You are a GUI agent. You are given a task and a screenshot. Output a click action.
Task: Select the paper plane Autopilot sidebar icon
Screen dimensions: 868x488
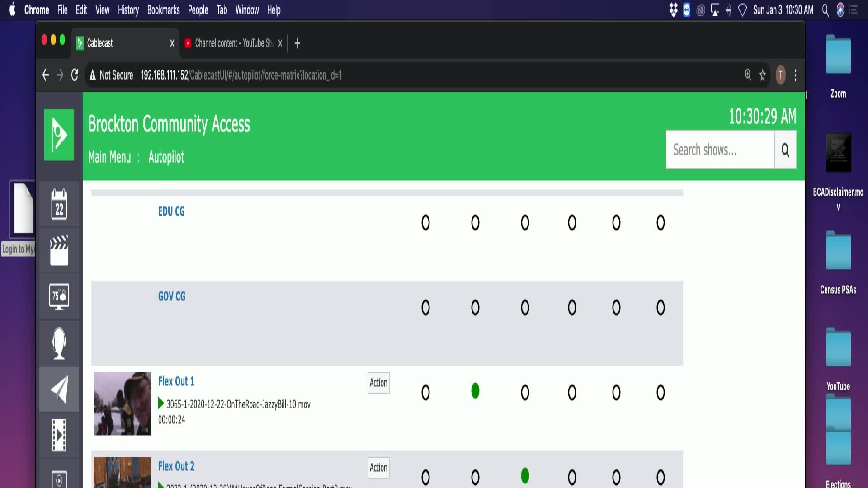[59, 389]
